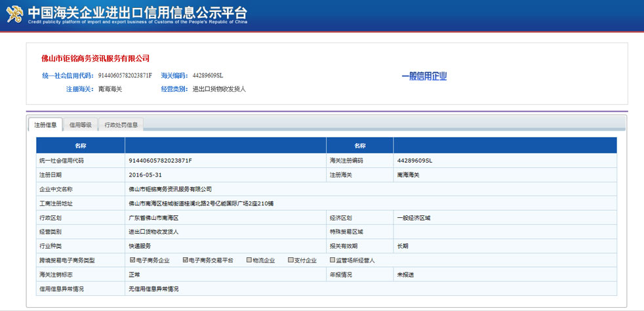
Task: Click the 经济区划 label
Action: click(x=340, y=218)
